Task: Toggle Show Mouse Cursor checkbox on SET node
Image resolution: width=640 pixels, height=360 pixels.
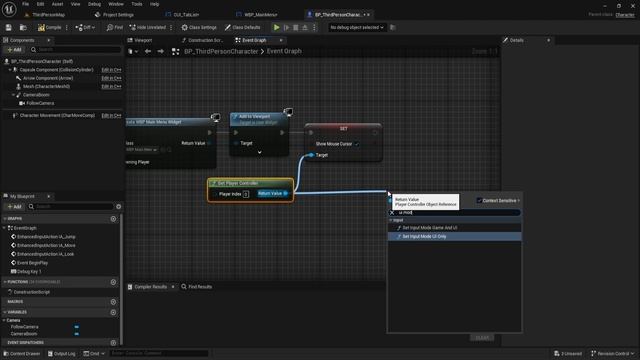Action: [357, 144]
